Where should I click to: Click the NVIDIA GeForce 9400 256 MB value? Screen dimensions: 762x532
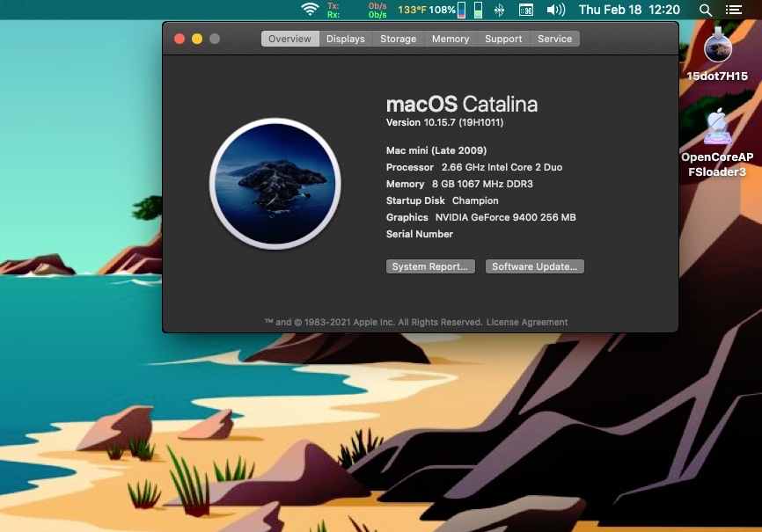pyautogui.click(x=505, y=217)
